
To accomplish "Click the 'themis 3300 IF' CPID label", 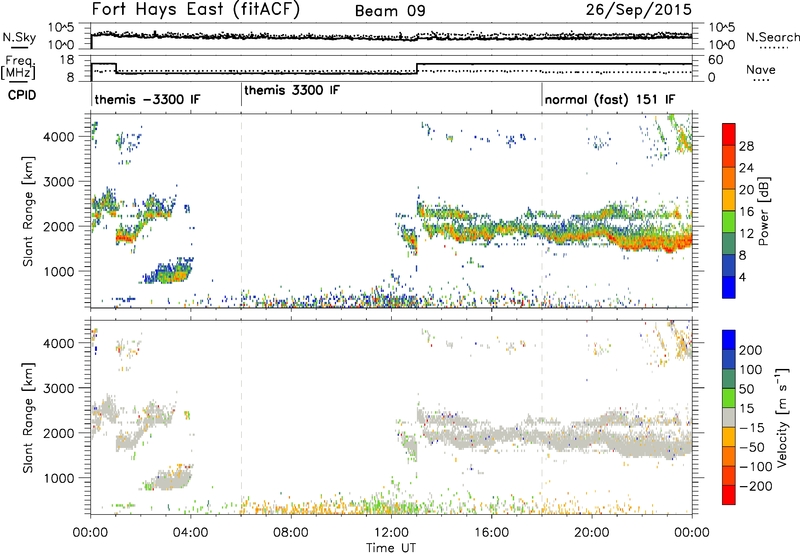I will point(292,90).
